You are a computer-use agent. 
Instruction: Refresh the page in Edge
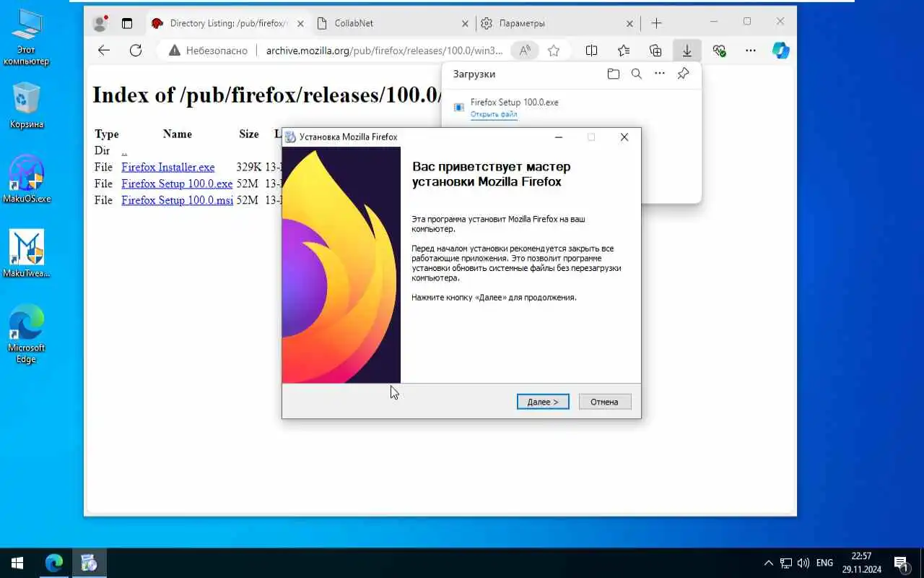(136, 51)
